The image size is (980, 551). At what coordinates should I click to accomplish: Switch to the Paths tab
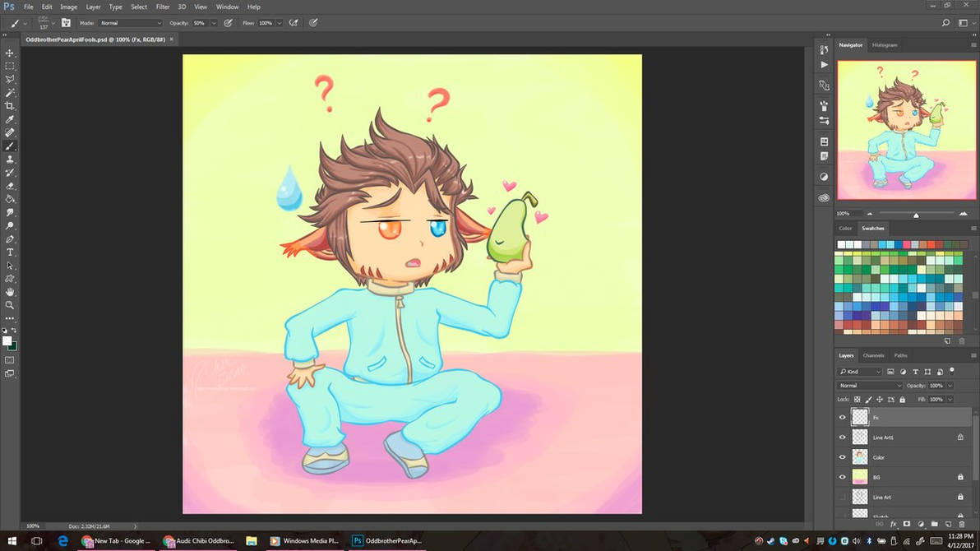tap(900, 355)
